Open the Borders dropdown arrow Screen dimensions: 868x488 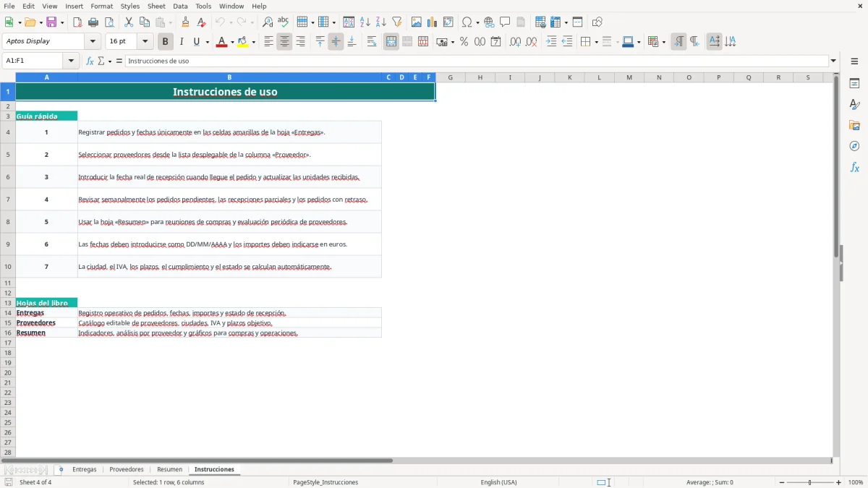(x=595, y=42)
